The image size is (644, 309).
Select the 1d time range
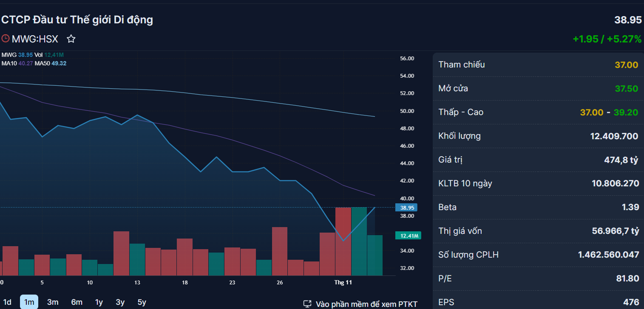pyautogui.click(x=7, y=302)
